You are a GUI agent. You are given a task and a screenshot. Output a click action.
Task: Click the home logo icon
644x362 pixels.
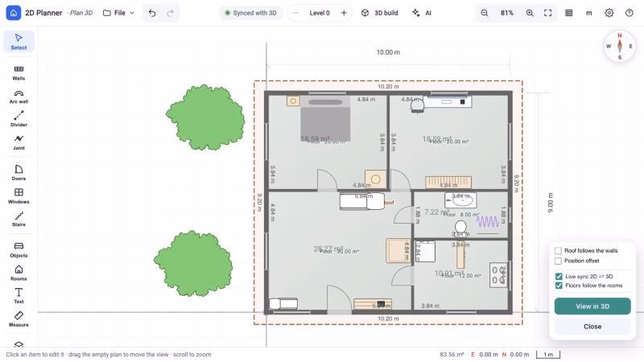(x=13, y=13)
